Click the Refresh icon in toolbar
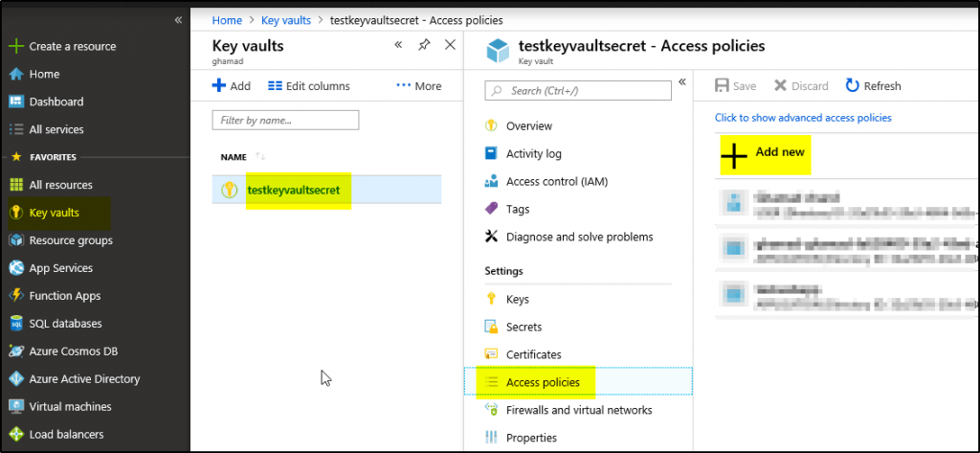Viewport: 980px width, 453px height. click(x=852, y=86)
